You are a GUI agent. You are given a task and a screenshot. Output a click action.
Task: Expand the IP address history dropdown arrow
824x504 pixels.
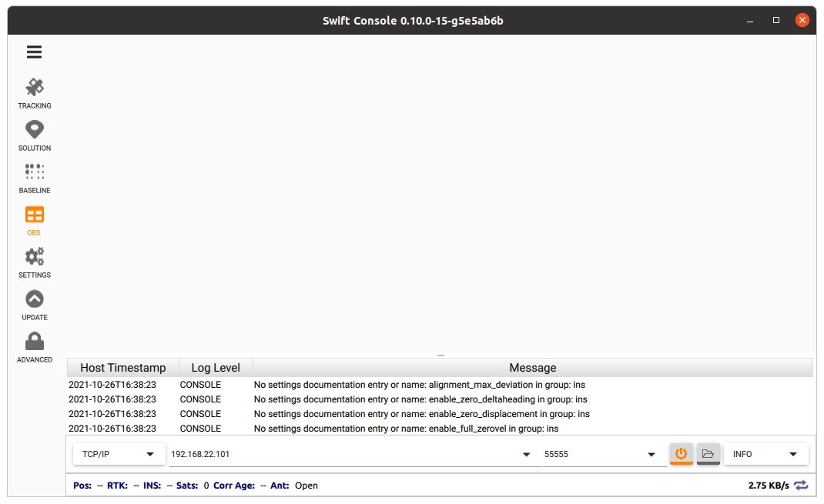coord(526,455)
